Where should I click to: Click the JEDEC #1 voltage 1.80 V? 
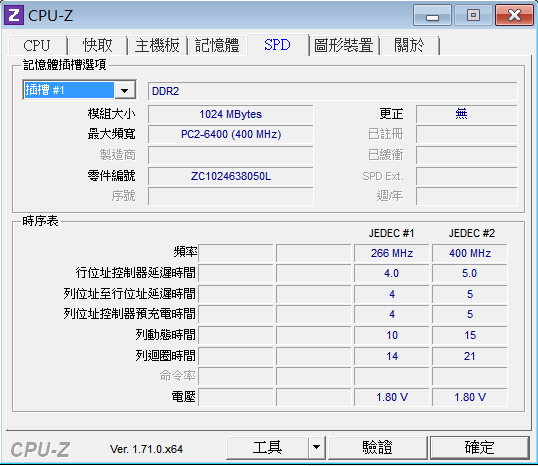(391, 397)
